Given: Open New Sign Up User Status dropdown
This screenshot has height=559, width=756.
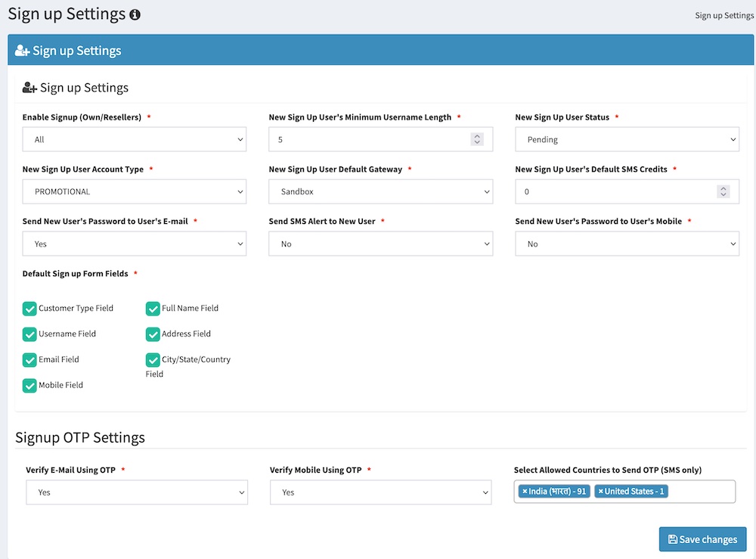Looking at the screenshot, I should 627,139.
